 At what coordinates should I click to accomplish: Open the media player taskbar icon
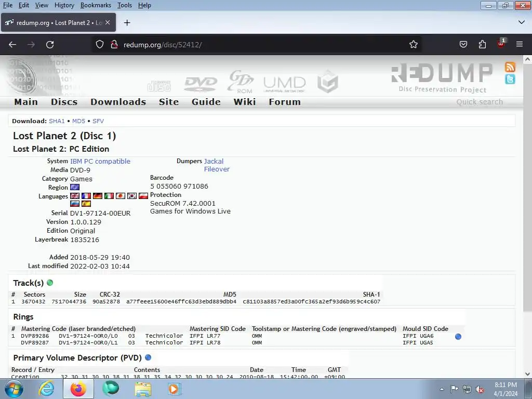click(x=175, y=389)
